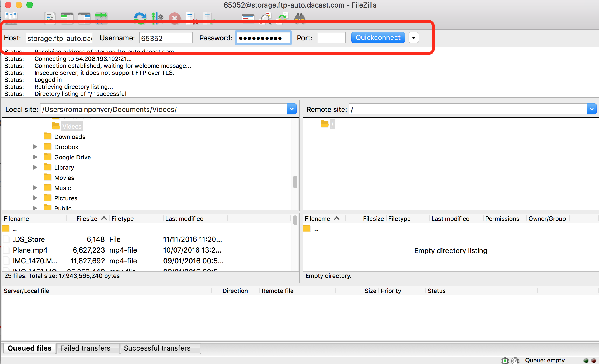The width and height of the screenshot is (599, 364).
Task: Select the Queued files tab
Action: click(x=30, y=348)
